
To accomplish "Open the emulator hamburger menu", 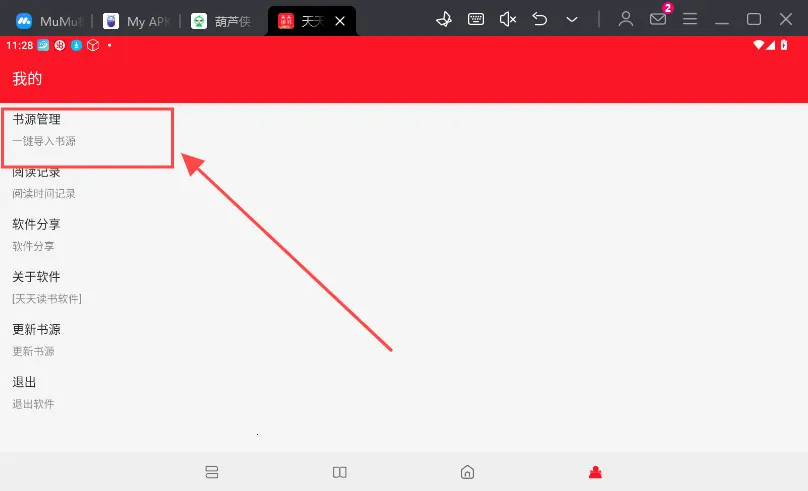I will coord(690,19).
